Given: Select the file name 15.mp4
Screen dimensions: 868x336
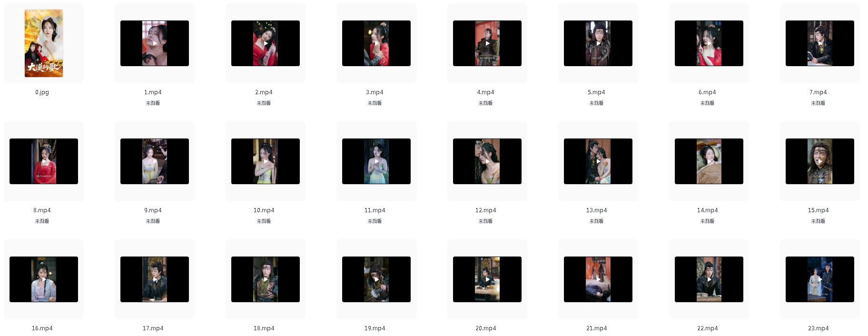Looking at the screenshot, I should coord(818,210).
